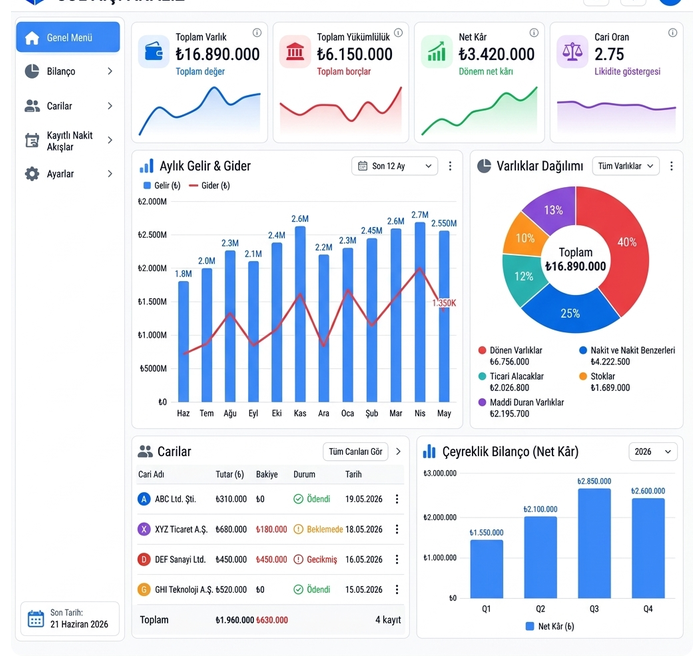Open the Ayarlar settings item

[x=68, y=174]
